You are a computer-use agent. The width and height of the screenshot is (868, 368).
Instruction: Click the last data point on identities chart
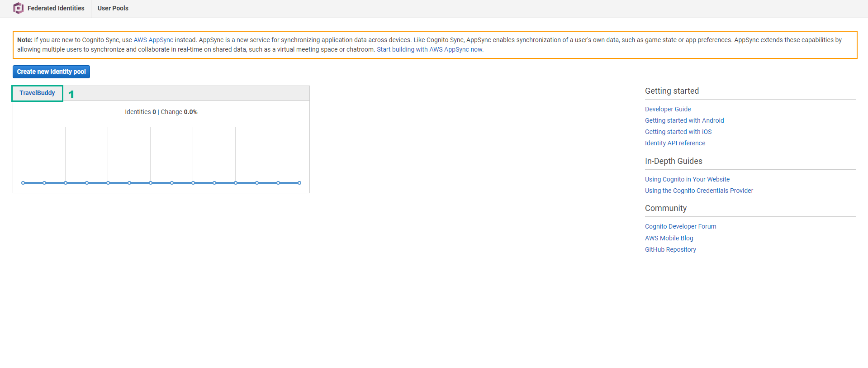point(299,183)
